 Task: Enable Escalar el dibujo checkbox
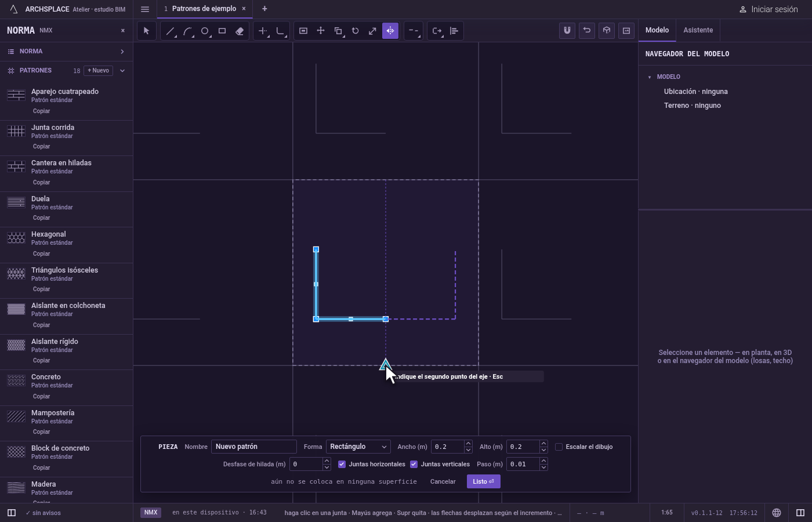coord(559,447)
